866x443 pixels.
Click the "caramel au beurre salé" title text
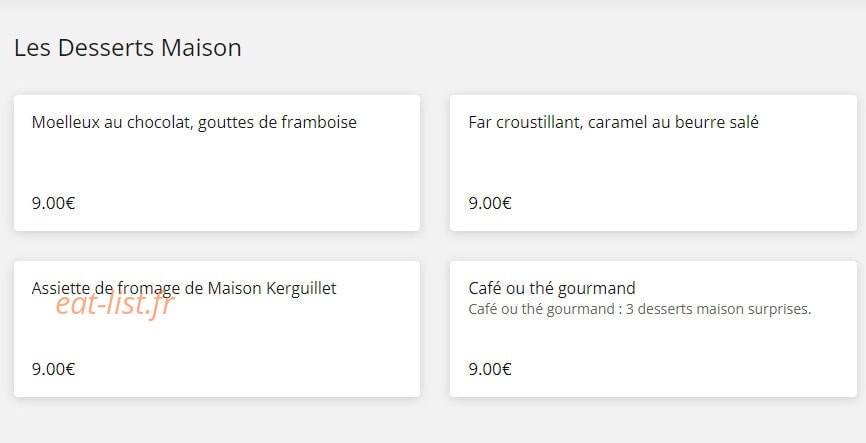pos(673,122)
